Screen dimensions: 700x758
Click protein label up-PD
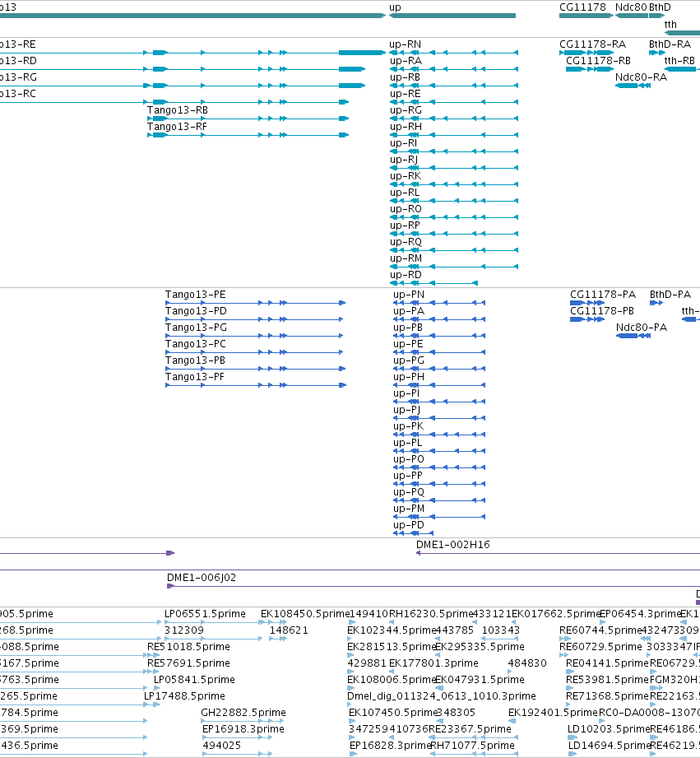pos(409,525)
